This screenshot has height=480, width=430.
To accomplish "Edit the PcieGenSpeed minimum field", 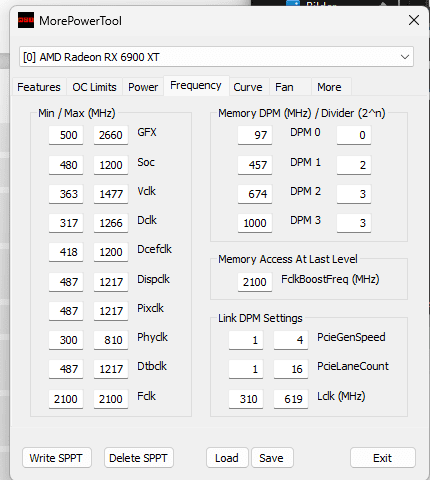I will pyautogui.click(x=246, y=340).
